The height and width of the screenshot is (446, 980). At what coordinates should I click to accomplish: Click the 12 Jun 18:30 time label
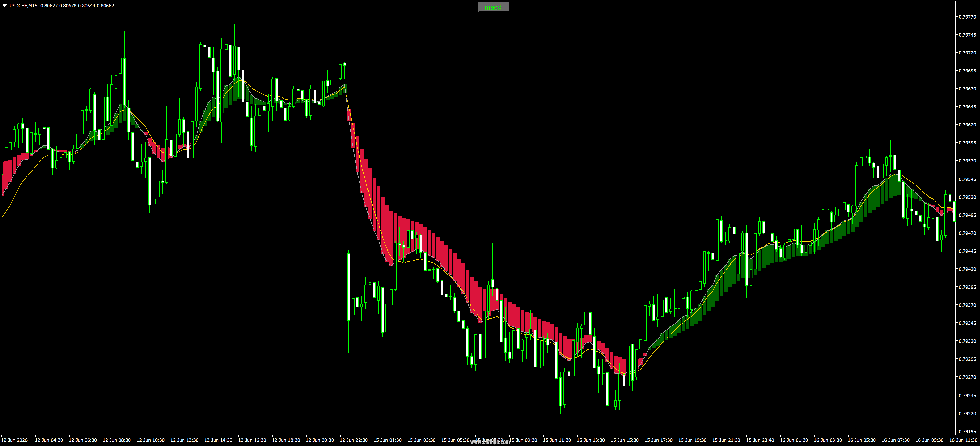coord(286,440)
